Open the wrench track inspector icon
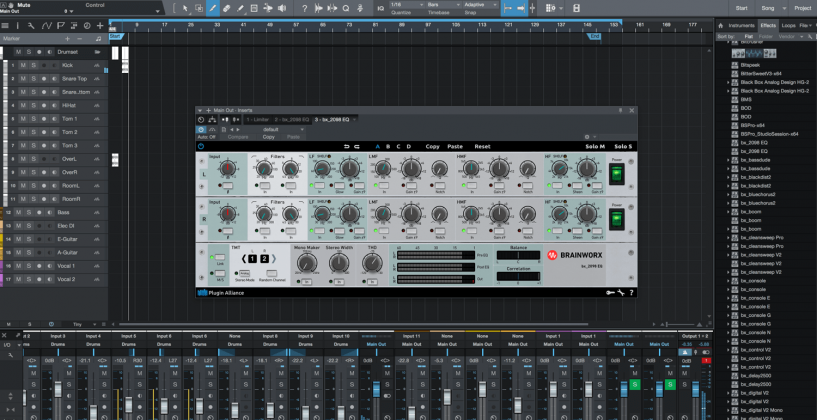Image resolution: width=817 pixels, height=420 pixels. tap(31, 26)
